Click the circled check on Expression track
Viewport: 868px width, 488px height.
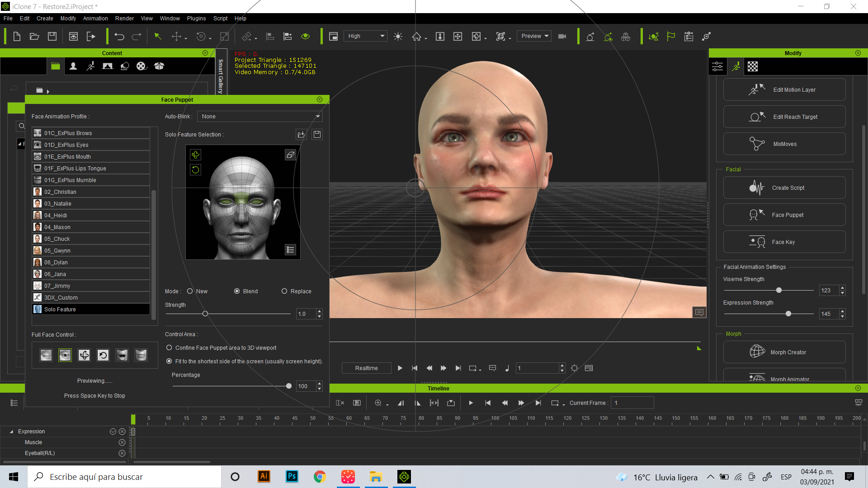pyautogui.click(x=113, y=432)
